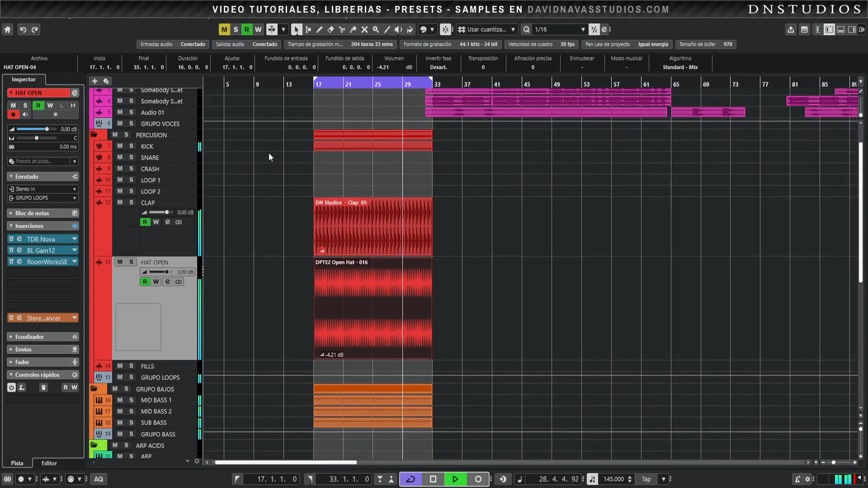Switch to the Editor tab
Viewport: 868px width, 488px height.
[x=49, y=463]
